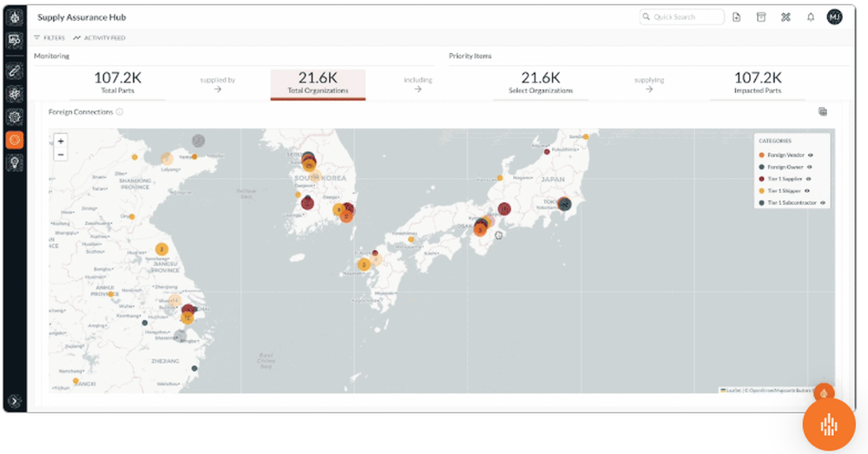Image resolution: width=868 pixels, height=454 pixels.
Task: Click the map layers icon above legend
Action: pyautogui.click(x=823, y=112)
